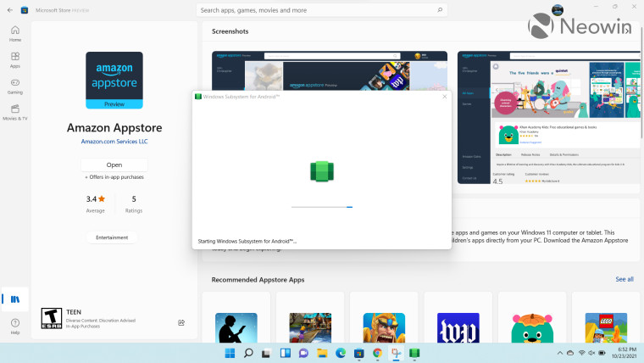
Task: Click See all for Recommended Appstore Apps
Action: coord(625,279)
